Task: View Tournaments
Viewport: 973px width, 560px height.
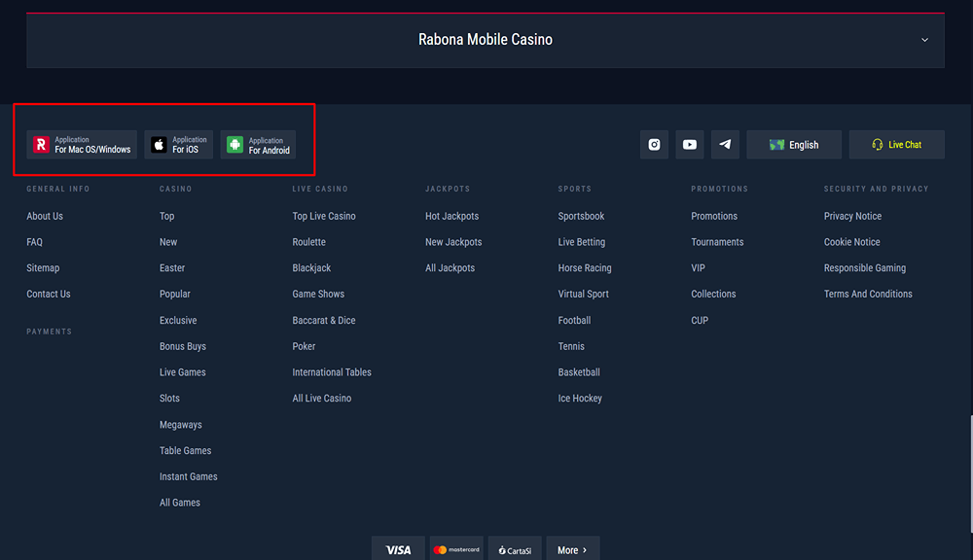Action: click(717, 242)
